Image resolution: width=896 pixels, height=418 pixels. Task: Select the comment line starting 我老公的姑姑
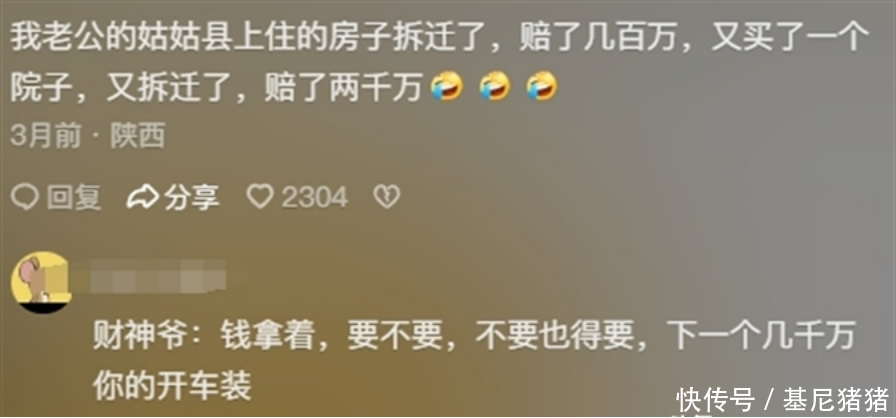(x=440, y=39)
